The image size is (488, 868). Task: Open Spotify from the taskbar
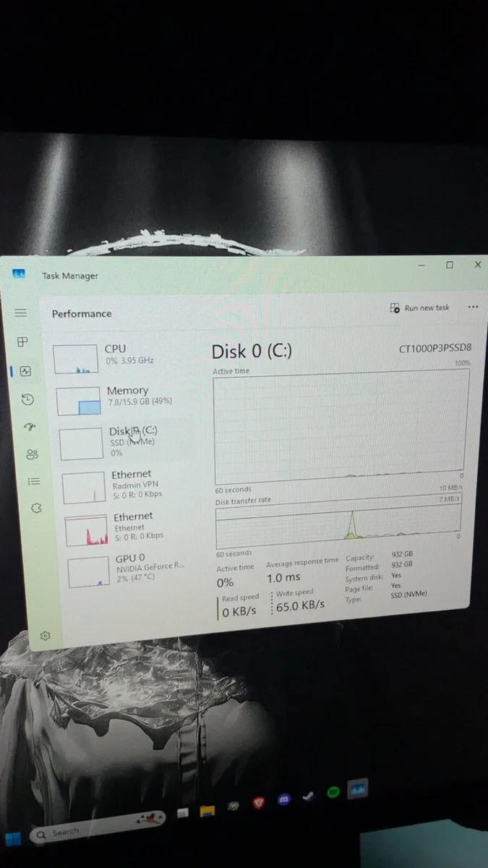click(x=334, y=792)
